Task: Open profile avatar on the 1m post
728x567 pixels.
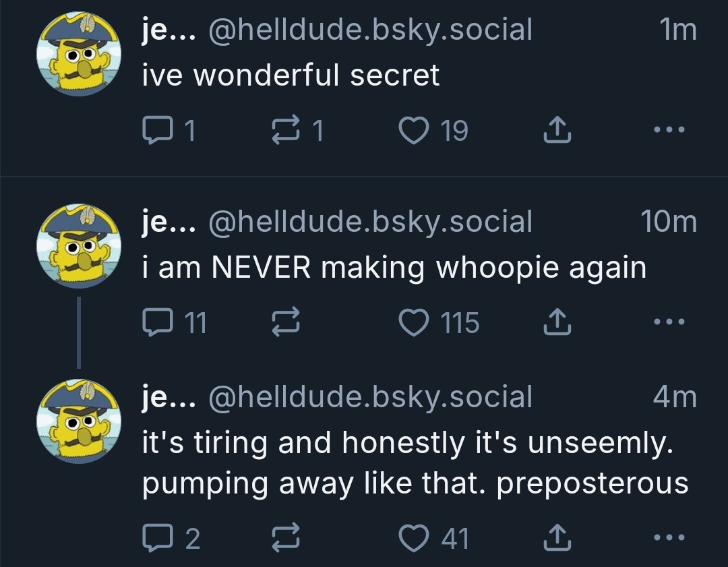Action: click(79, 54)
